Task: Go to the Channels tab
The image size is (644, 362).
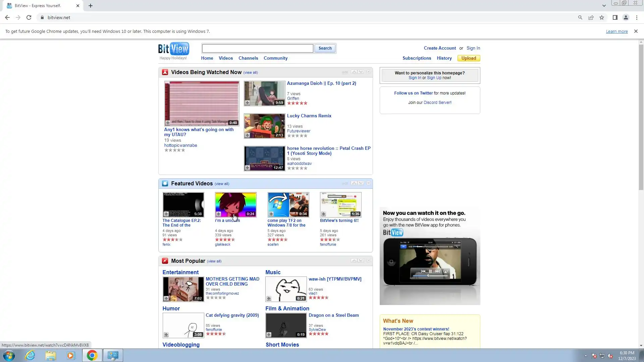Action: tap(248, 58)
